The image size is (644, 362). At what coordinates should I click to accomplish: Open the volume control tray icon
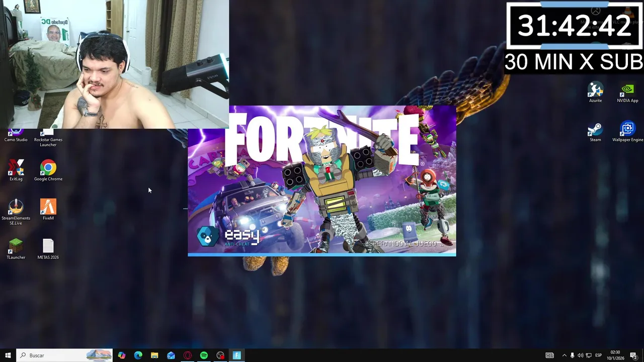[x=580, y=355]
